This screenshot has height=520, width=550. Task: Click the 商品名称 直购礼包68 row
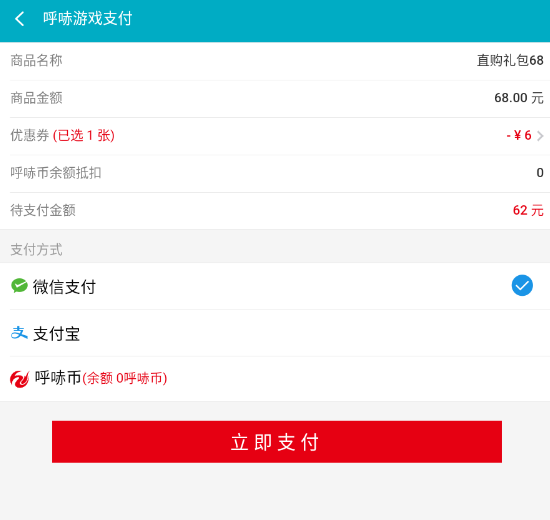tap(275, 61)
